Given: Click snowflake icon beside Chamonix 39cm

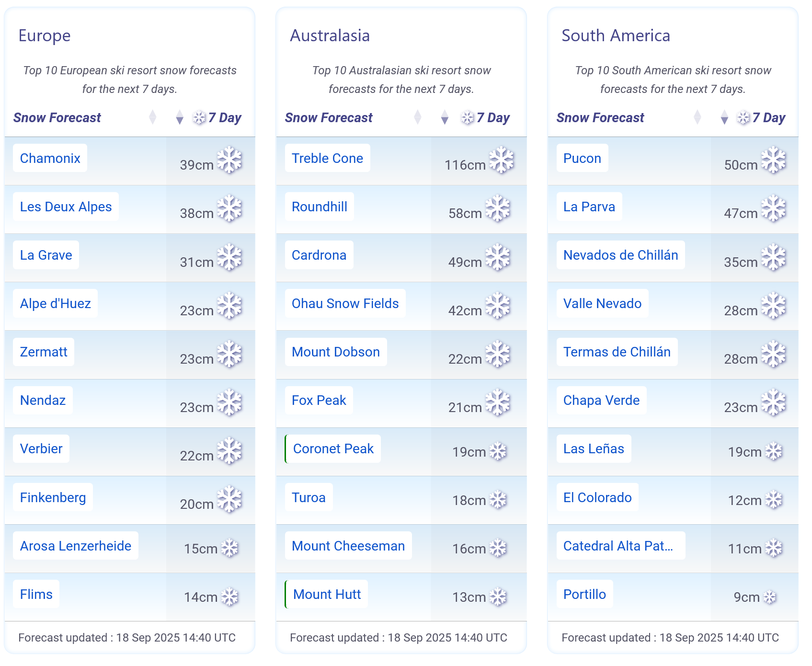Looking at the screenshot, I should 229,160.
